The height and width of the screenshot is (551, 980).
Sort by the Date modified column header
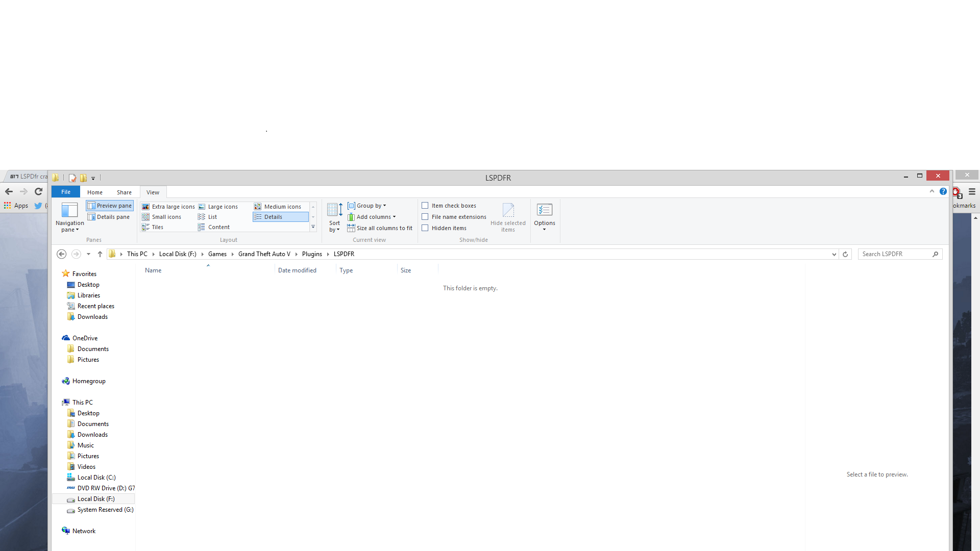pyautogui.click(x=297, y=270)
